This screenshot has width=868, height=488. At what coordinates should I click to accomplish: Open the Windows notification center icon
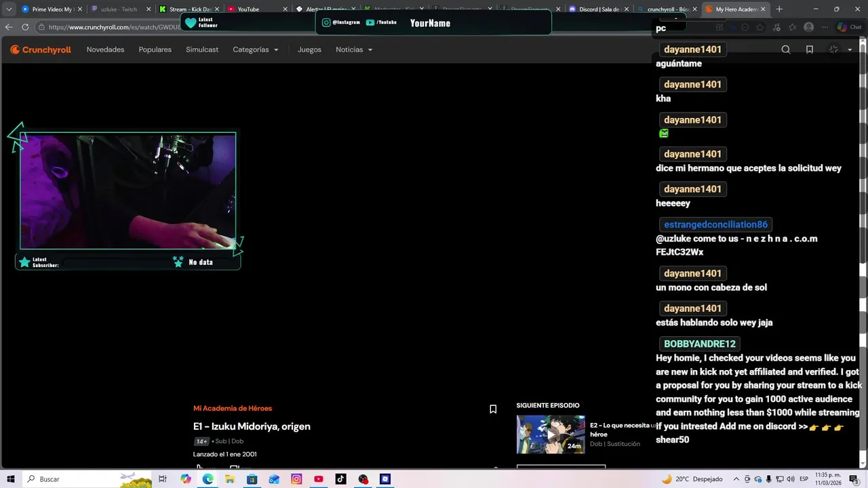click(x=854, y=479)
